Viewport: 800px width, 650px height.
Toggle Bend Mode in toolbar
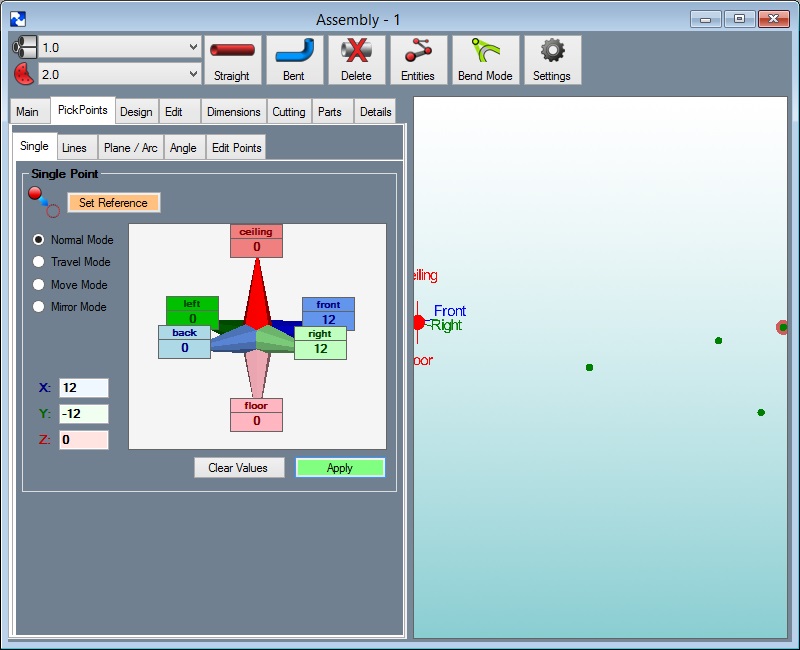[x=485, y=60]
